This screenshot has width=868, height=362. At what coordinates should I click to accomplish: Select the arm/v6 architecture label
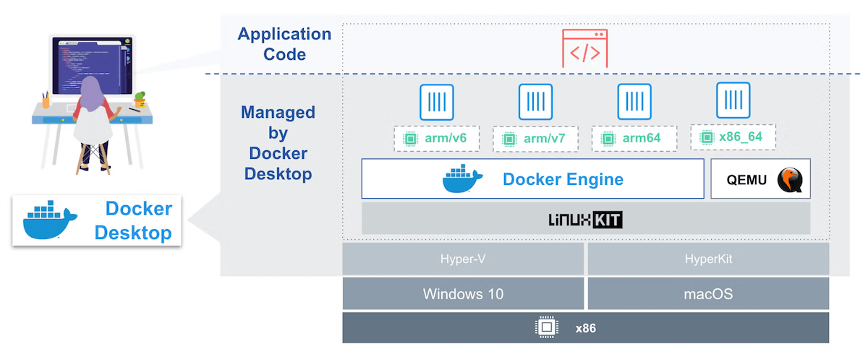[437, 138]
